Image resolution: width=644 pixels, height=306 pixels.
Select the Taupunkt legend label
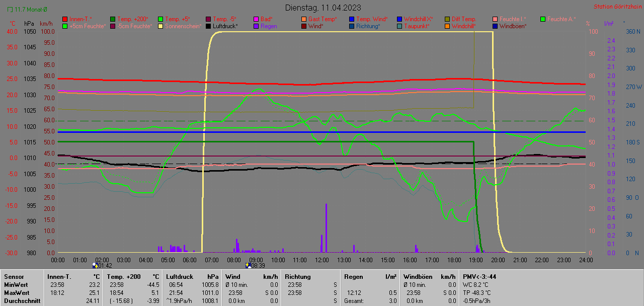[417, 26]
